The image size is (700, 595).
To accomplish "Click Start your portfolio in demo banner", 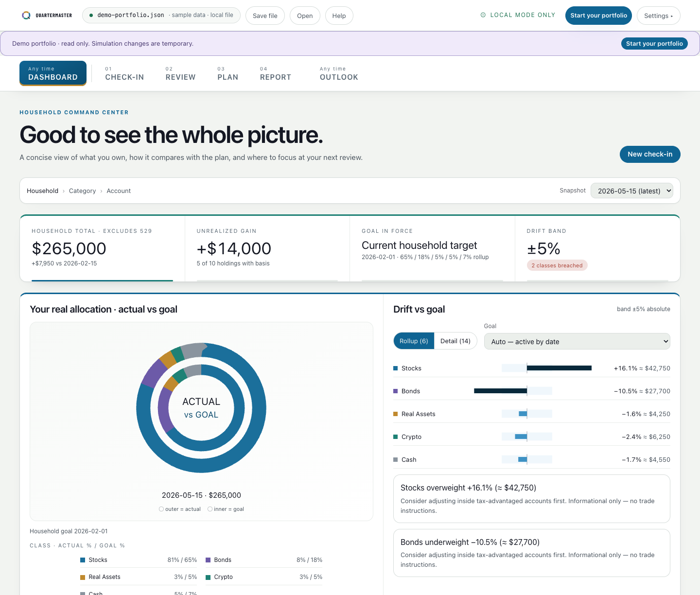I will click(x=654, y=44).
